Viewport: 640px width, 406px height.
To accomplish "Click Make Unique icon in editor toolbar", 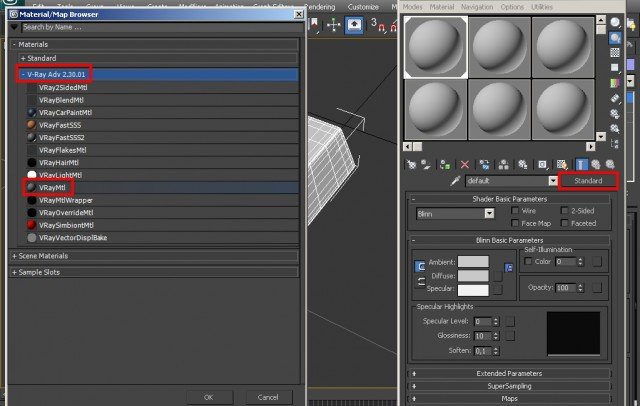I will 504,164.
